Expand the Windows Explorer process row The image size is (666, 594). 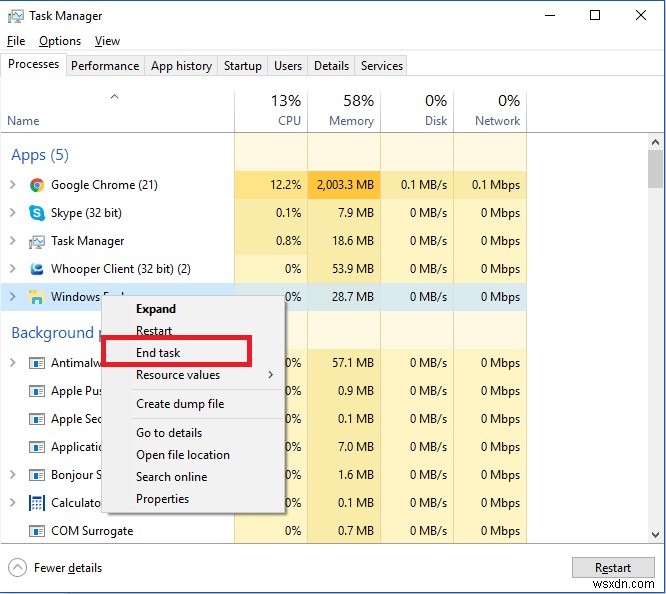(13, 297)
